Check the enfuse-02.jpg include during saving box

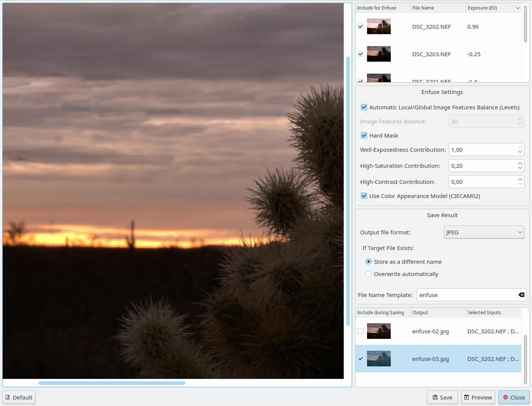361,331
